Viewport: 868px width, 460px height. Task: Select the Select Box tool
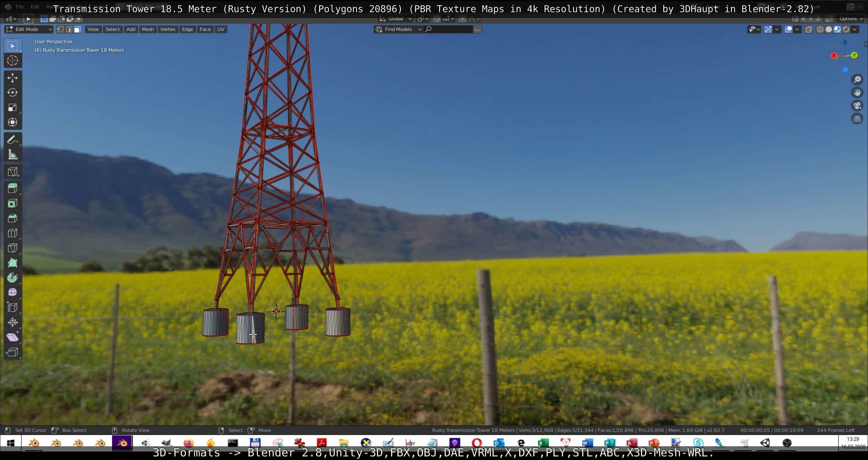tap(13, 46)
